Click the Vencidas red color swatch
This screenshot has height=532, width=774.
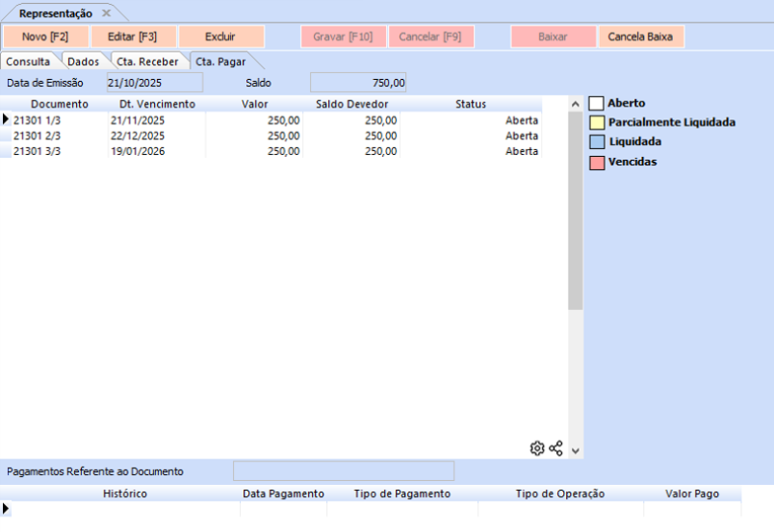tap(596, 163)
